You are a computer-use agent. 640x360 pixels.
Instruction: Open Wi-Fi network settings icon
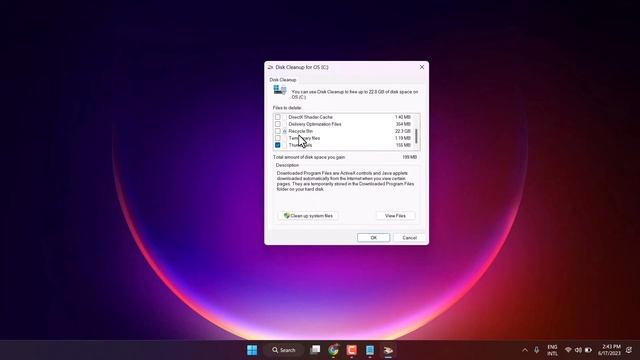568,350
